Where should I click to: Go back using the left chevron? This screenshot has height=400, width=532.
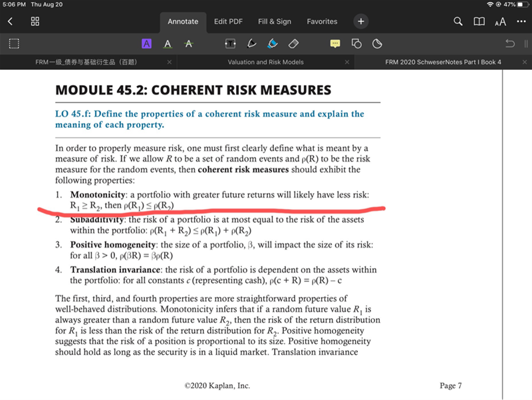(x=10, y=21)
